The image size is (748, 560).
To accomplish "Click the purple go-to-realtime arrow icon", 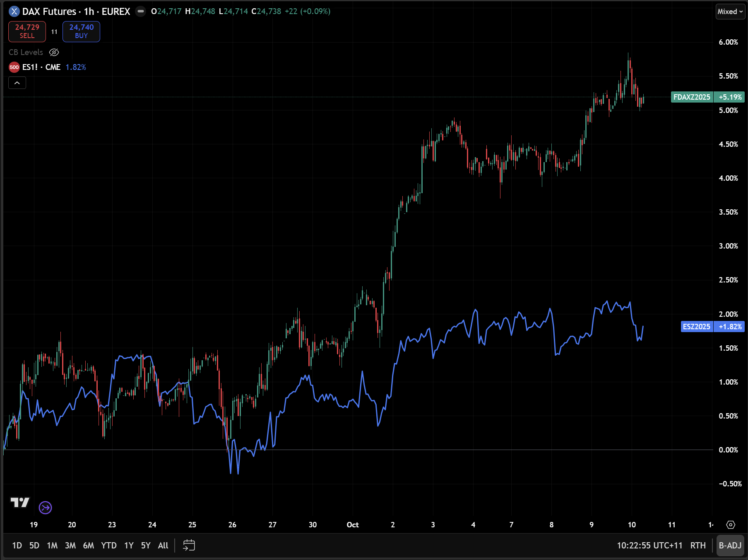I will coord(45,507).
